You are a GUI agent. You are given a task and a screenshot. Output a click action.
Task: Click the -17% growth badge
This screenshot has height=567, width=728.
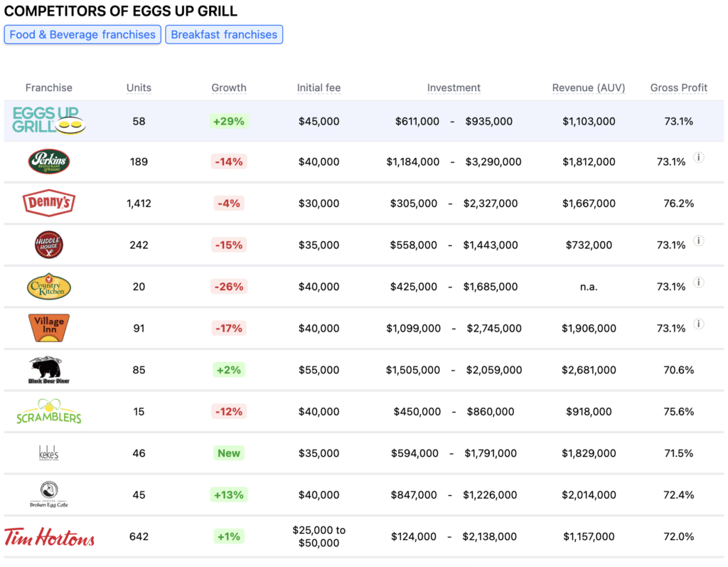(x=229, y=329)
